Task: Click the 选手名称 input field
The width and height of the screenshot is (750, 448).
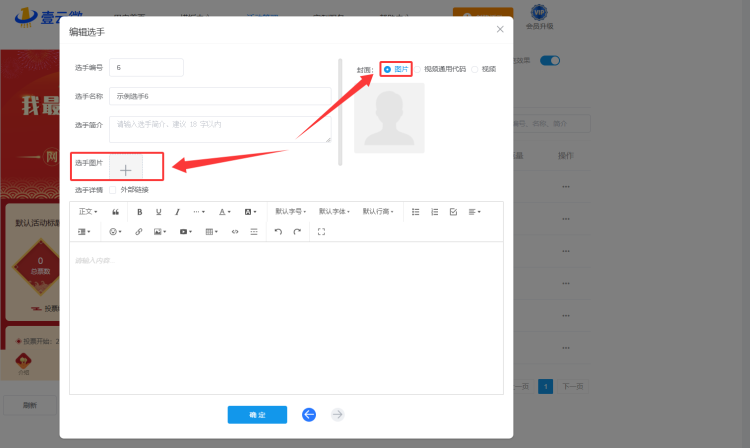Action: pos(220,96)
